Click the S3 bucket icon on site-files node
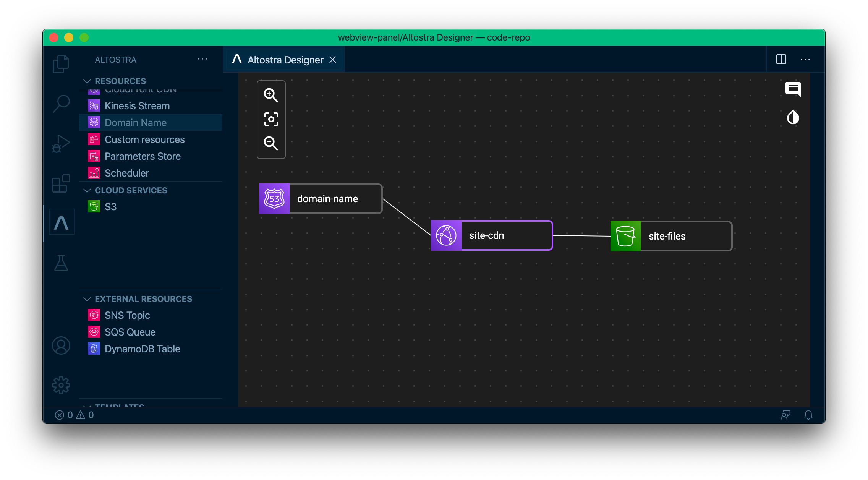Viewport: 868px width, 480px height. click(626, 236)
